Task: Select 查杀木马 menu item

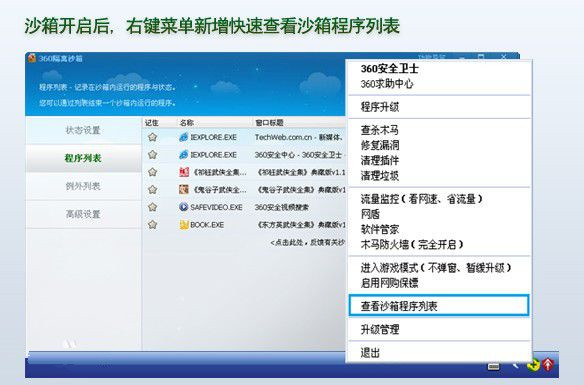Action: [x=380, y=130]
